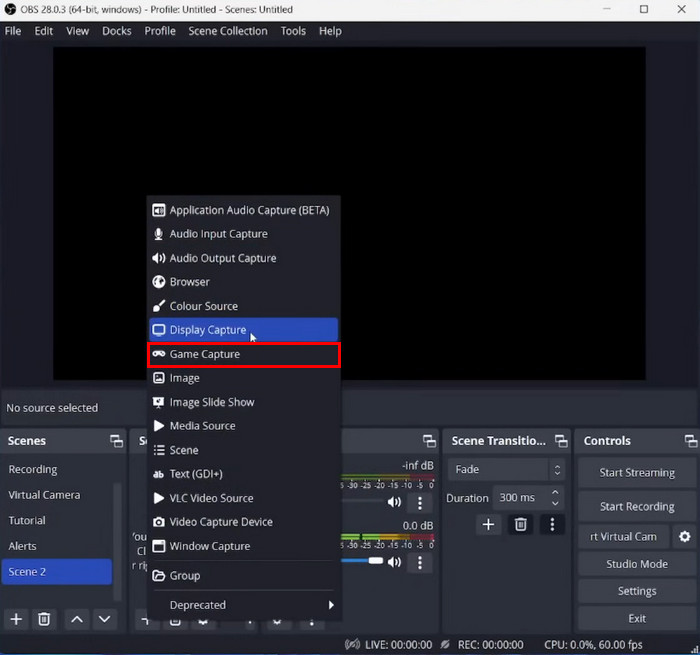Add a Scene source
700x655 pixels.
pos(244,450)
